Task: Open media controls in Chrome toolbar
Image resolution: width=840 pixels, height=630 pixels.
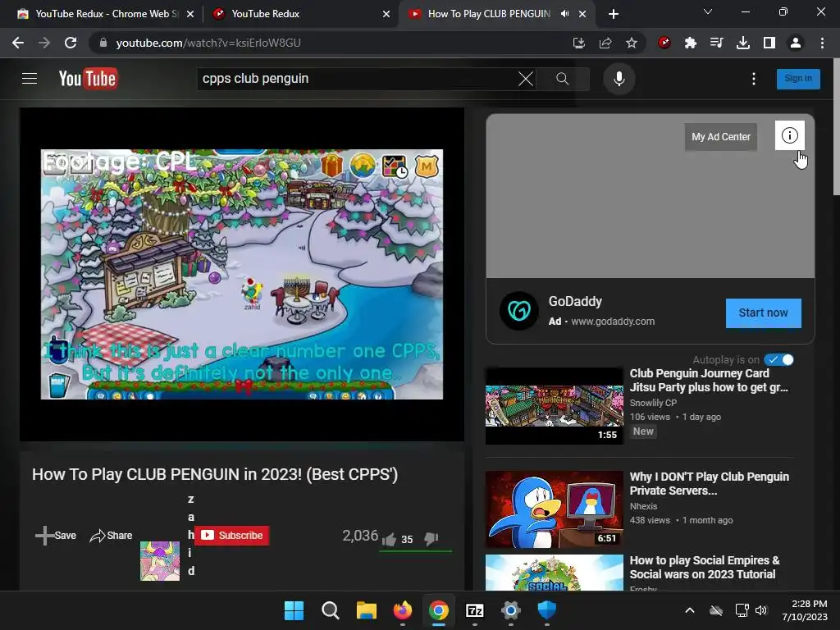Action: click(x=717, y=43)
